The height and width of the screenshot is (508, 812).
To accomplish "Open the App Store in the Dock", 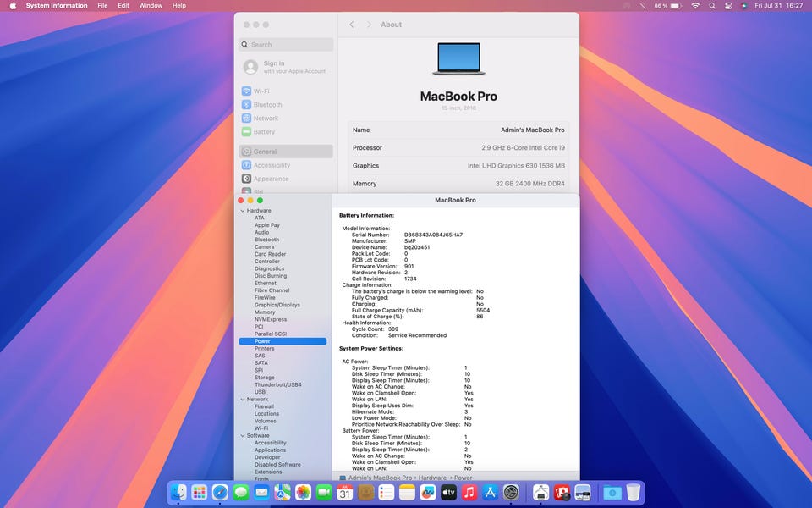I will (490, 492).
